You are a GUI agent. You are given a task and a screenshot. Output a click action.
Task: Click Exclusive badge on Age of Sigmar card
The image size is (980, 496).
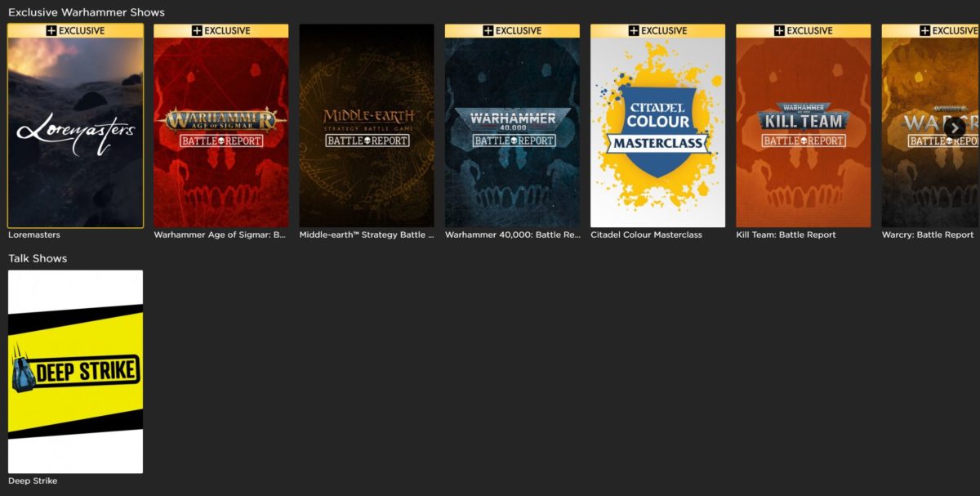click(220, 30)
